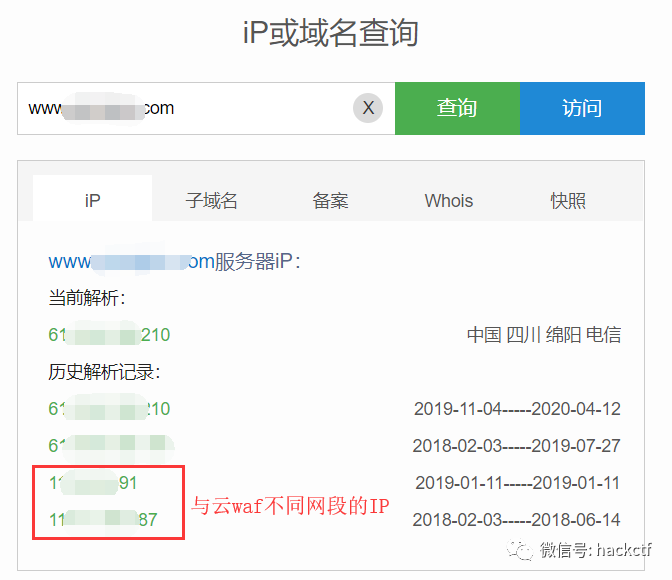The image size is (672, 580).
Task: Open the history IP dated 2019-11-04
Action: coord(109,409)
